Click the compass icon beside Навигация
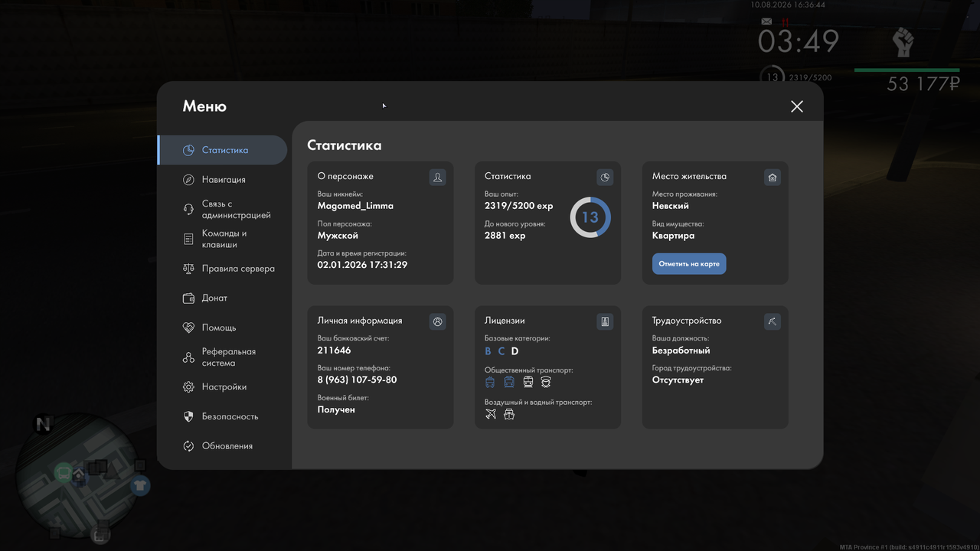The height and width of the screenshot is (551, 980). pyautogui.click(x=188, y=180)
